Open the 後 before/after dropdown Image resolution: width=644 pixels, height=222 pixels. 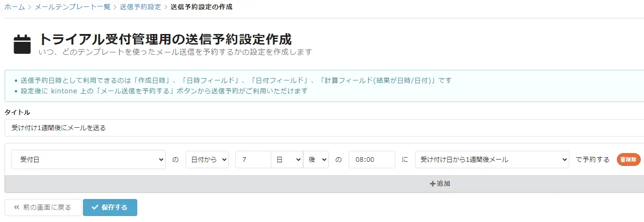click(x=316, y=159)
